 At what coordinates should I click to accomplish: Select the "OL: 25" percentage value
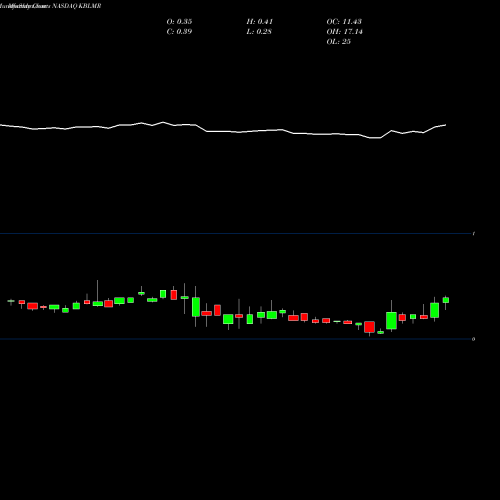pos(339,42)
